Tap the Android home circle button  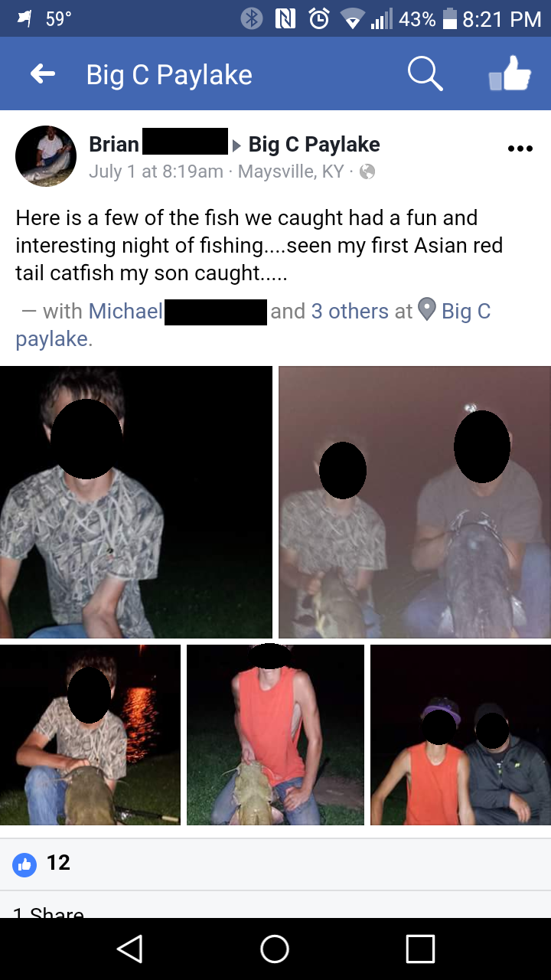point(275,949)
